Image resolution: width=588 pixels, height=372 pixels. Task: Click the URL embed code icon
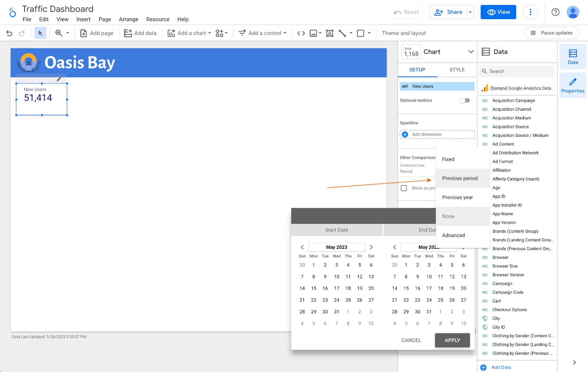301,33
